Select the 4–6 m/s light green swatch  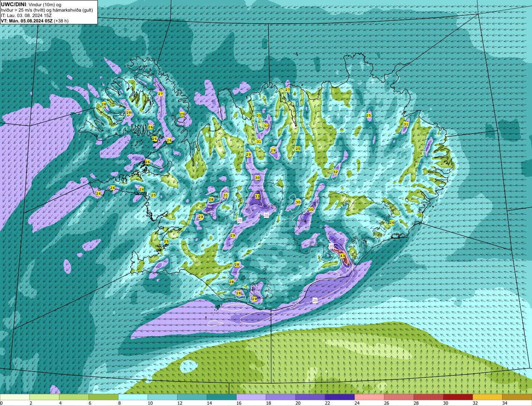(x=74, y=397)
